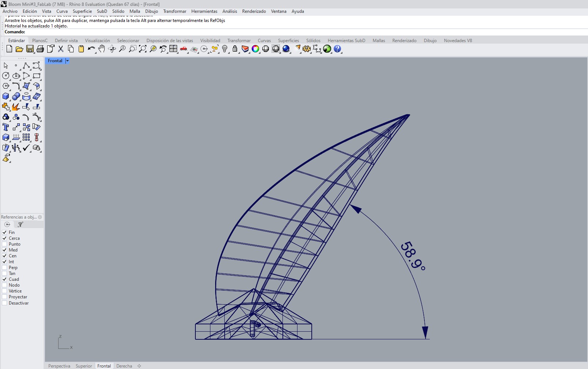Open the light bulb visibility tool
This screenshot has height=369, width=588.
tap(225, 49)
